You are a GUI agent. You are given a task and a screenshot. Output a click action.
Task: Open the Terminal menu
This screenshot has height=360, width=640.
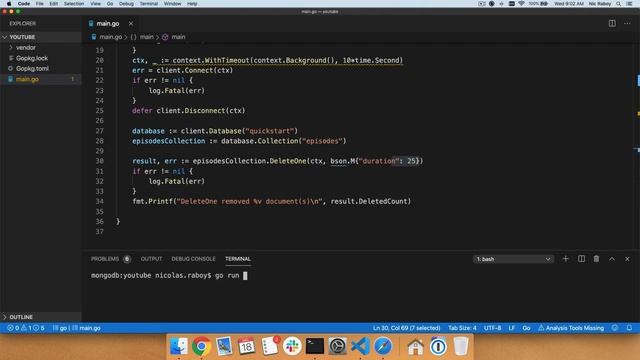[x=149, y=4]
